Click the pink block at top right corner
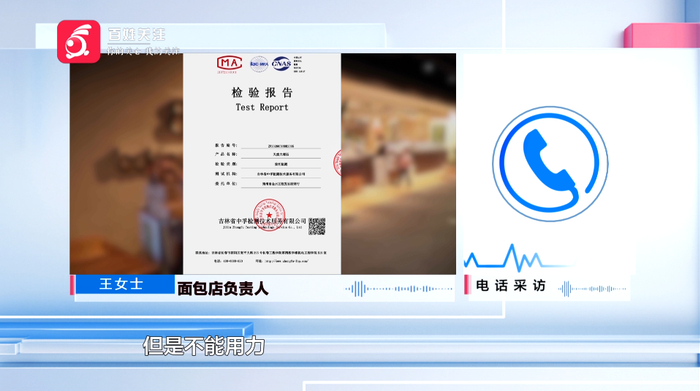The image size is (700, 391). point(662,36)
